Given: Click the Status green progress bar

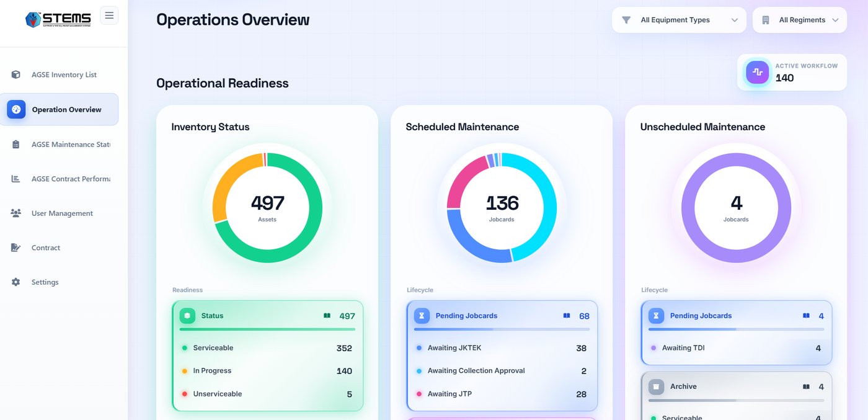Looking at the screenshot, I should coord(267,329).
